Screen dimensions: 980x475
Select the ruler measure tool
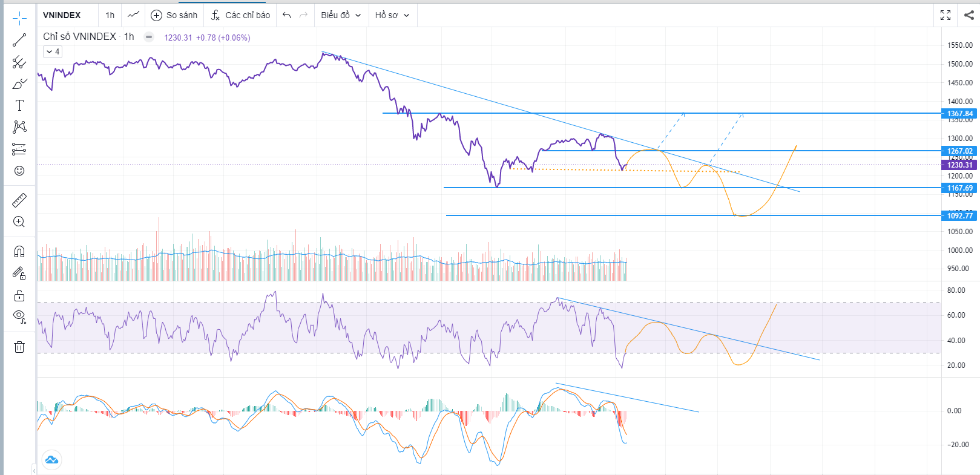19,200
